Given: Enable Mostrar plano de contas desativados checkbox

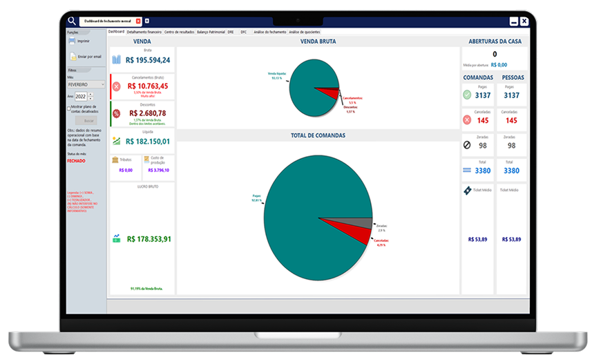Looking at the screenshot, I should [x=69, y=108].
